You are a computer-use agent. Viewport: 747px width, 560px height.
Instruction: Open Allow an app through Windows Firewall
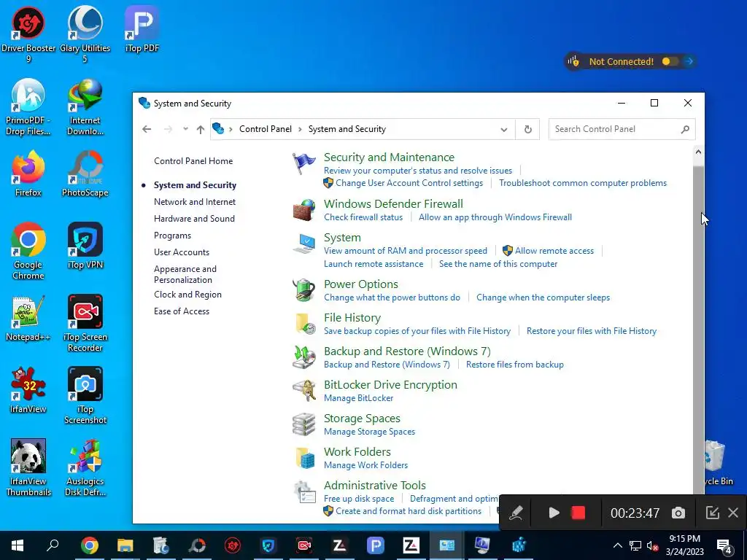[x=495, y=217]
